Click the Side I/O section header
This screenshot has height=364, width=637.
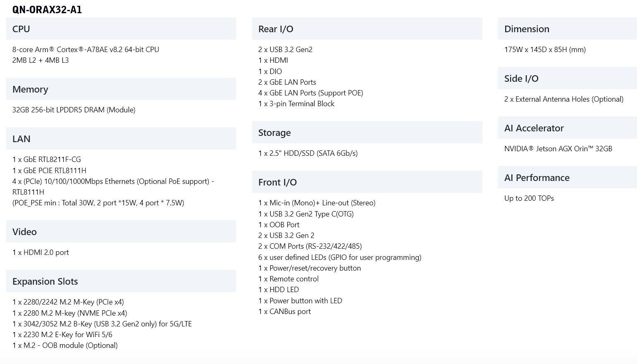pos(567,78)
